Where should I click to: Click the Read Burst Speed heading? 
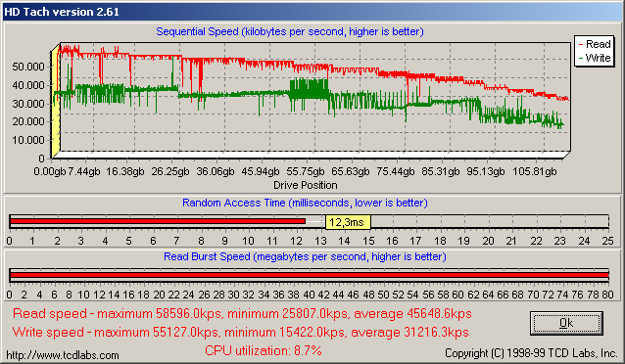tap(305, 256)
